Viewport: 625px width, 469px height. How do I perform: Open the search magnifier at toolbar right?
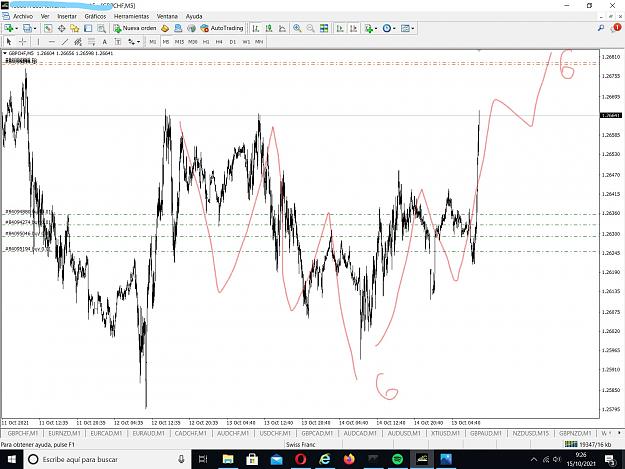pyautogui.click(x=601, y=28)
